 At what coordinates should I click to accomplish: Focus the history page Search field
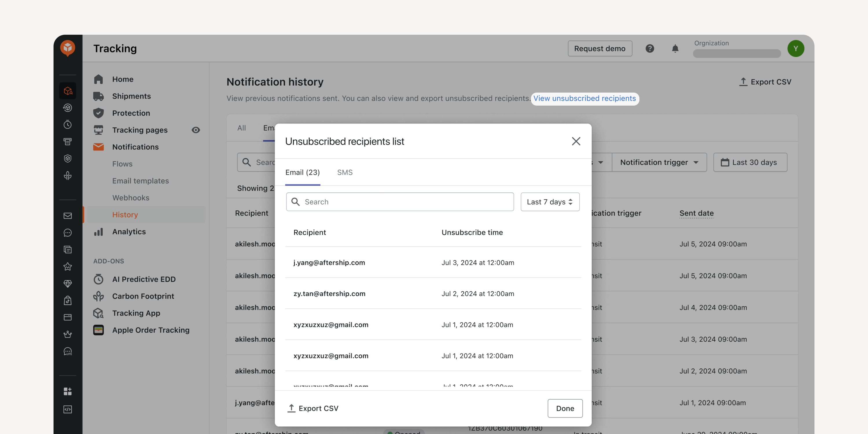coord(256,162)
